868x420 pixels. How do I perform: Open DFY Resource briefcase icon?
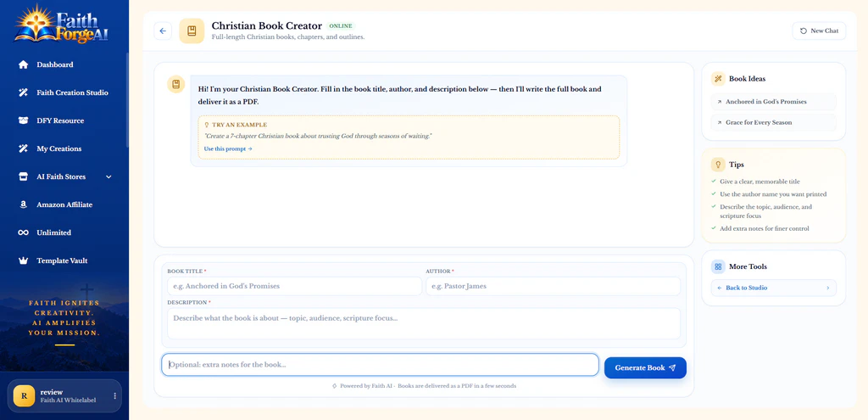coord(23,120)
